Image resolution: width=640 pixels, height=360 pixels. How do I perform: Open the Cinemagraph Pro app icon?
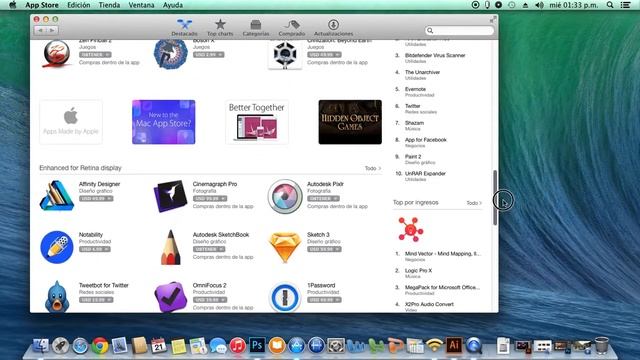tap(170, 196)
